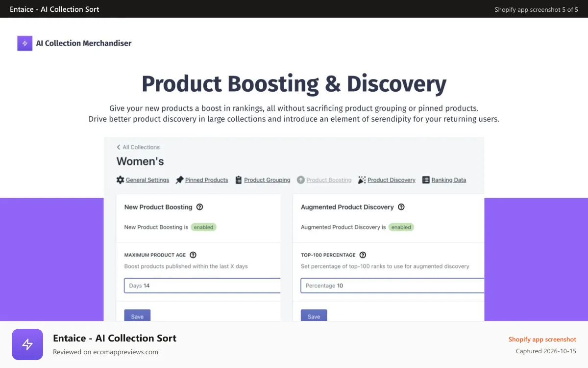Toggle the New Product Boosting enabled badge
Screen dimensions: 588x368
tap(203, 227)
